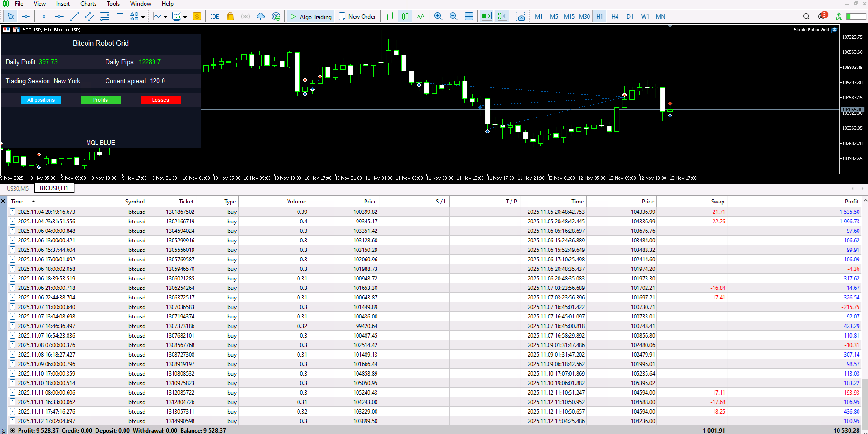
Task: Click the Bitcoin Robot Grid expert icon
Action: click(834, 29)
